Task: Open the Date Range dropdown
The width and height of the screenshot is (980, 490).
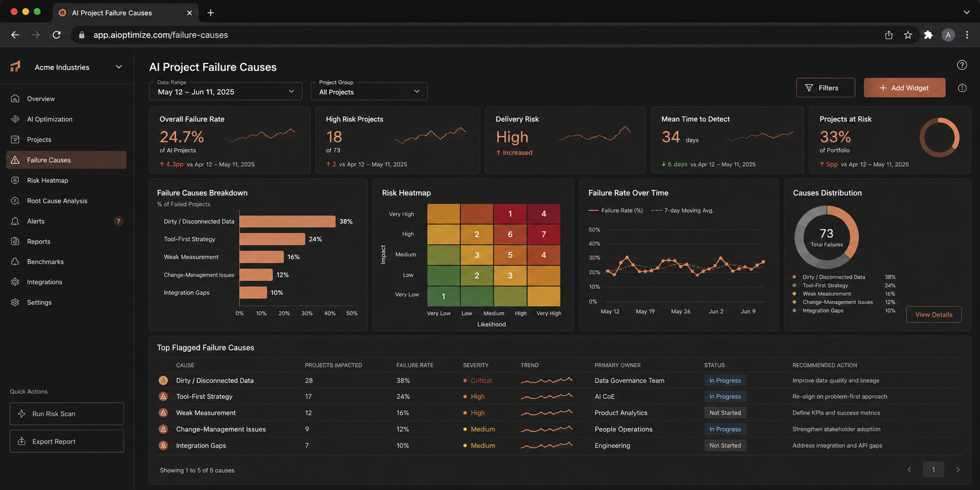Action: (x=225, y=91)
